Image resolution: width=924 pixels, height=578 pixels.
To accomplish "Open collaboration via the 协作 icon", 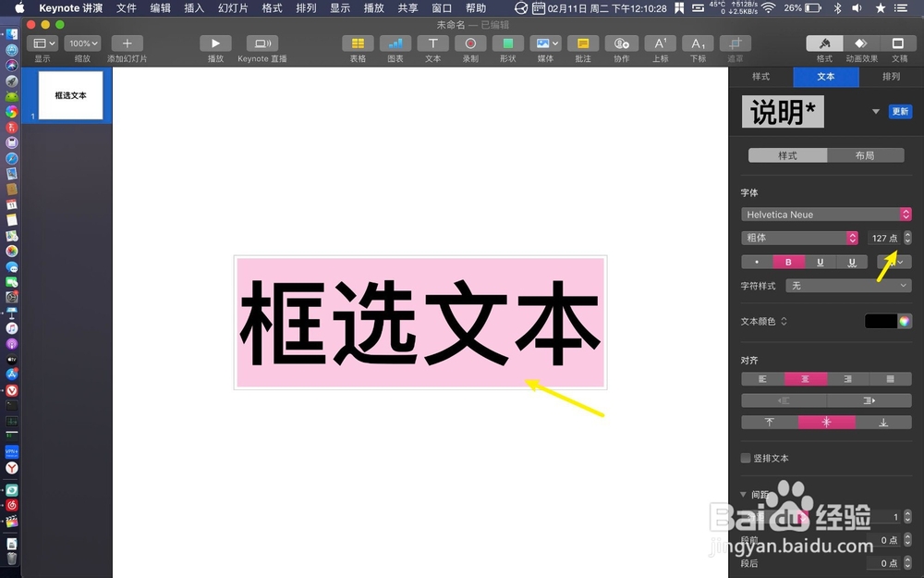I will [622, 43].
